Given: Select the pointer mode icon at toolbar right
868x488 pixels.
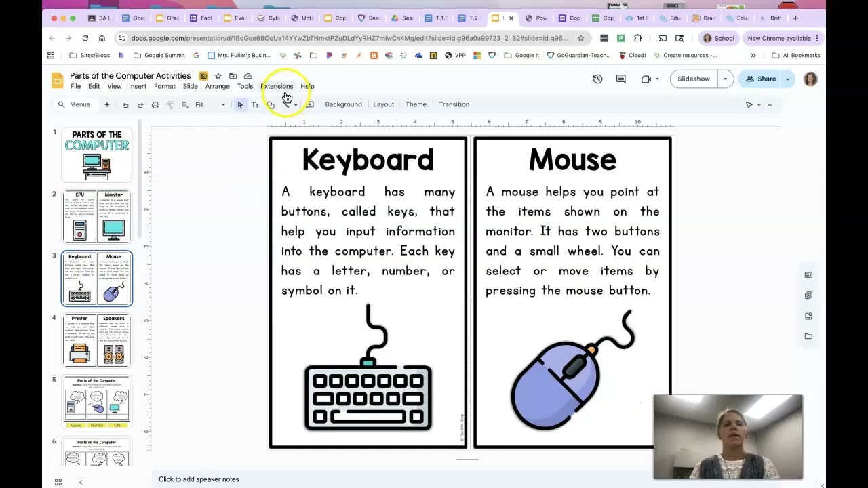Looking at the screenshot, I should point(749,105).
